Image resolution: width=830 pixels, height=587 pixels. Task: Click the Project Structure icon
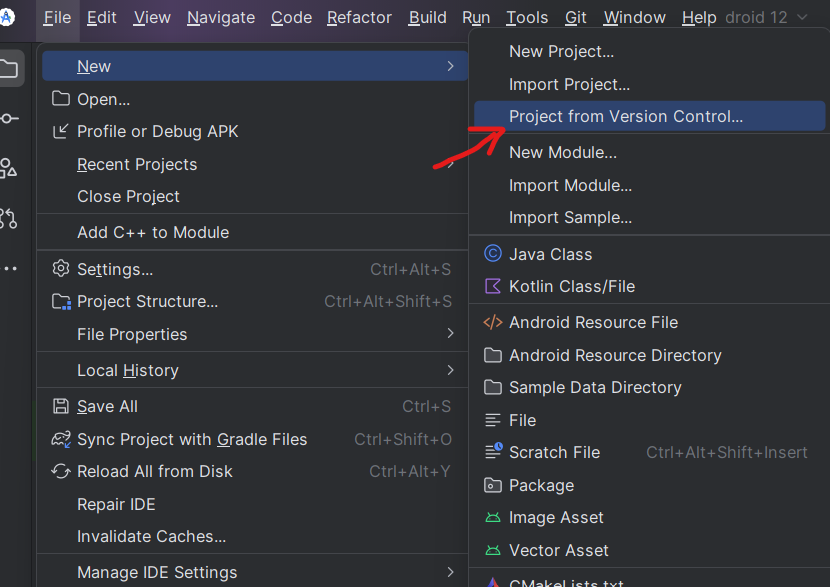point(61,302)
